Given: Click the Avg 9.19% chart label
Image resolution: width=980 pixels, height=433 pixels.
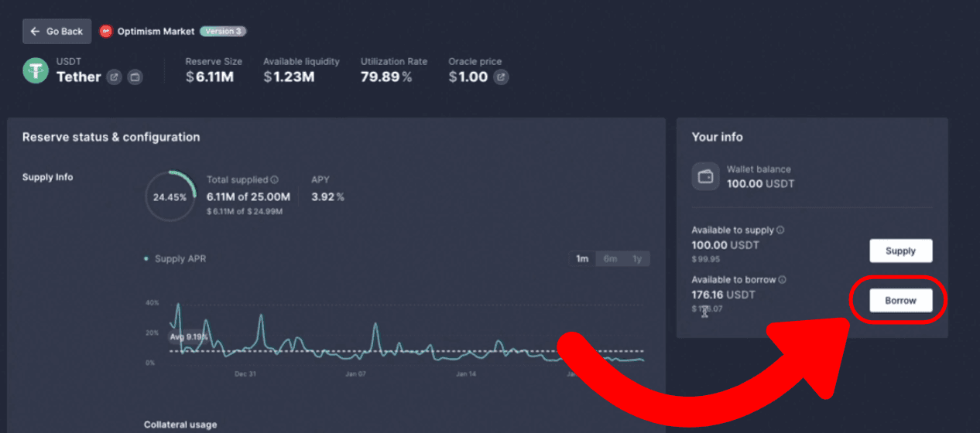Looking at the screenshot, I should 188,337.
